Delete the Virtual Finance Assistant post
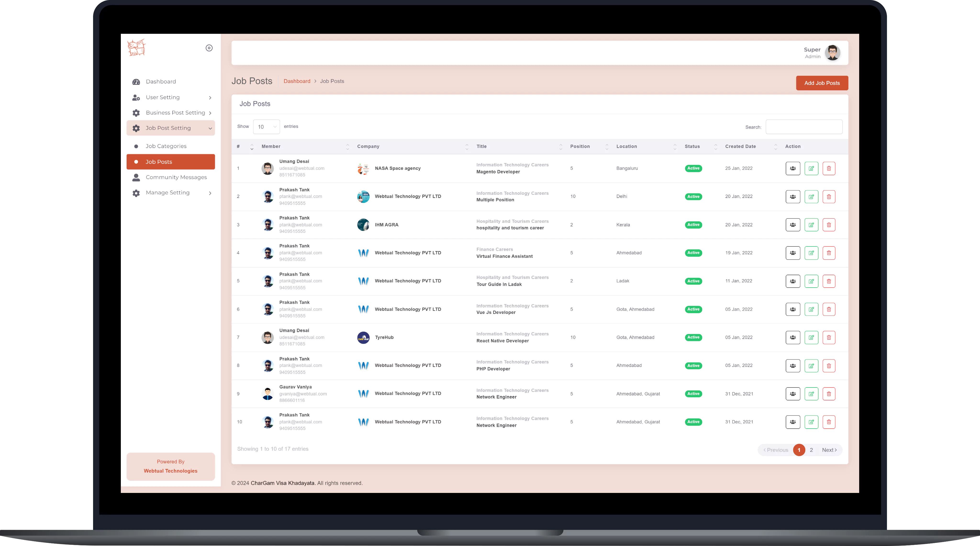 [x=829, y=253]
